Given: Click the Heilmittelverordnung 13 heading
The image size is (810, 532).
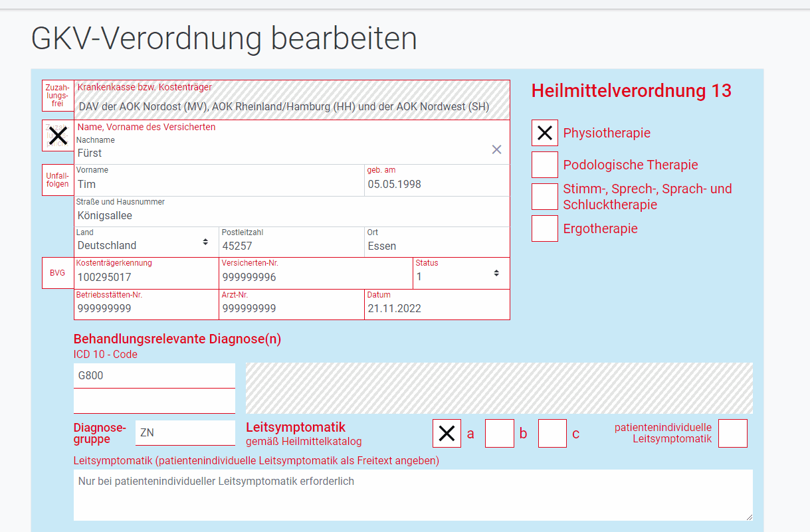Looking at the screenshot, I should click(631, 91).
